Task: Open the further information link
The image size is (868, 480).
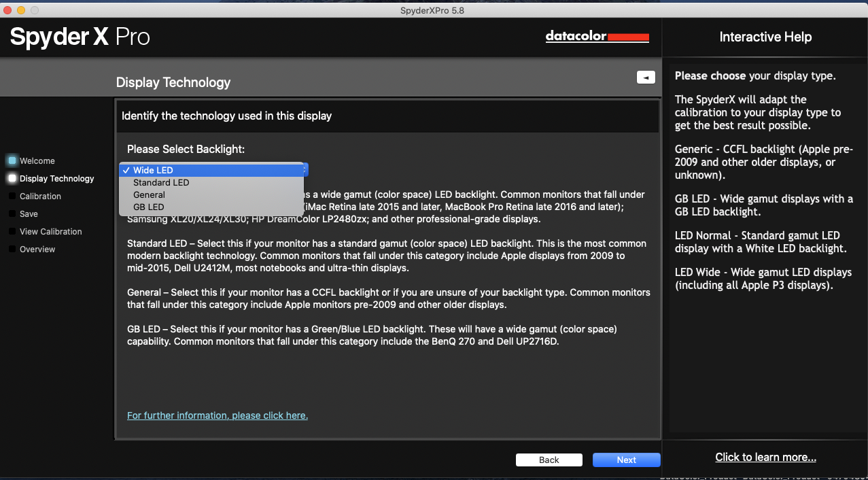Action: (218, 415)
